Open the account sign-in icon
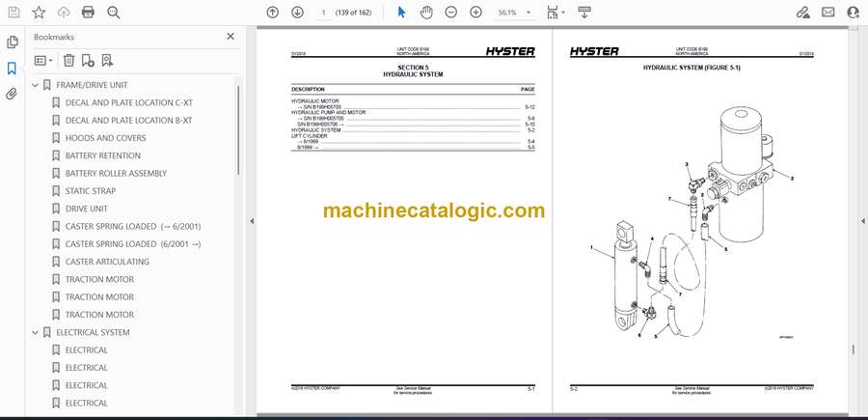This screenshot has width=868, height=420. click(x=854, y=13)
